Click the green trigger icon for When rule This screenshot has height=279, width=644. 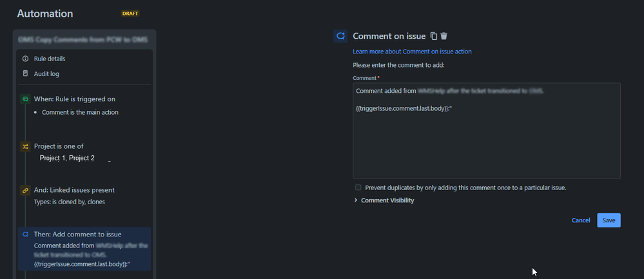click(x=25, y=99)
